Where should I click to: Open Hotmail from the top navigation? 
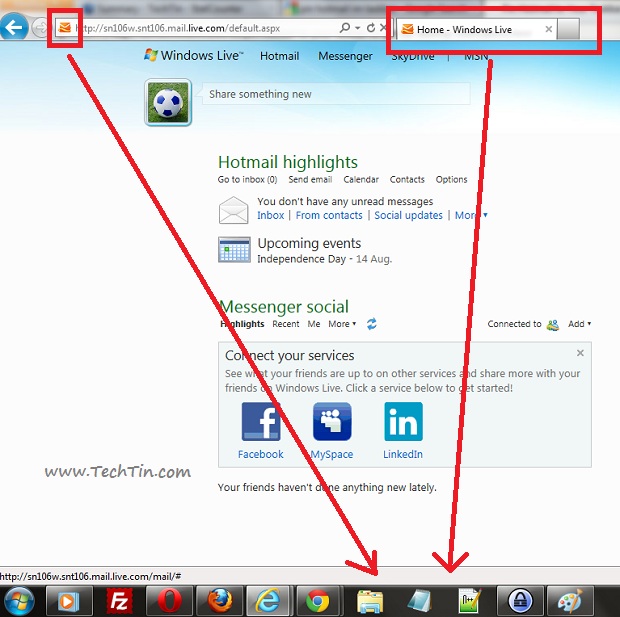(279, 56)
